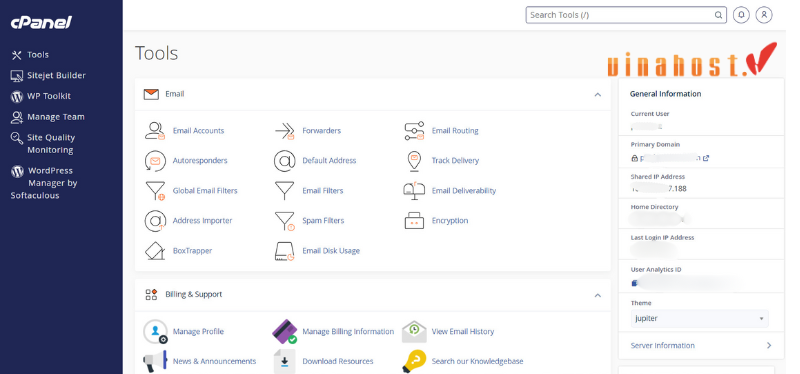Open notifications bell icon
The width and height of the screenshot is (800, 374).
741,15
